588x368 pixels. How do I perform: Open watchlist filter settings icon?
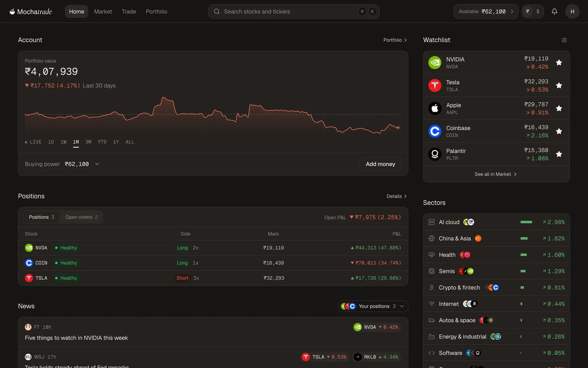point(564,40)
